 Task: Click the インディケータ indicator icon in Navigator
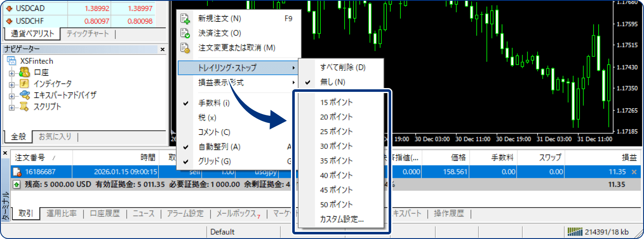click(x=25, y=84)
